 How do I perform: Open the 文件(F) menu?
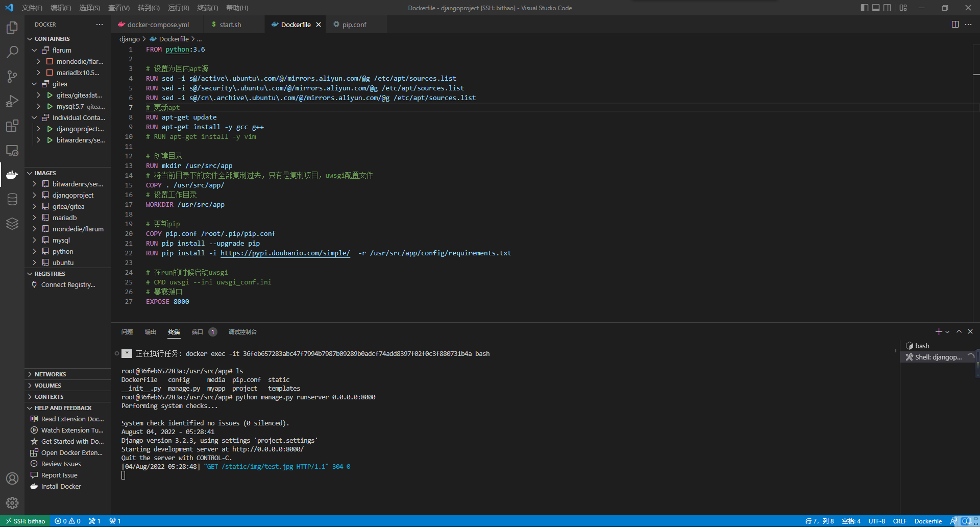coord(32,8)
